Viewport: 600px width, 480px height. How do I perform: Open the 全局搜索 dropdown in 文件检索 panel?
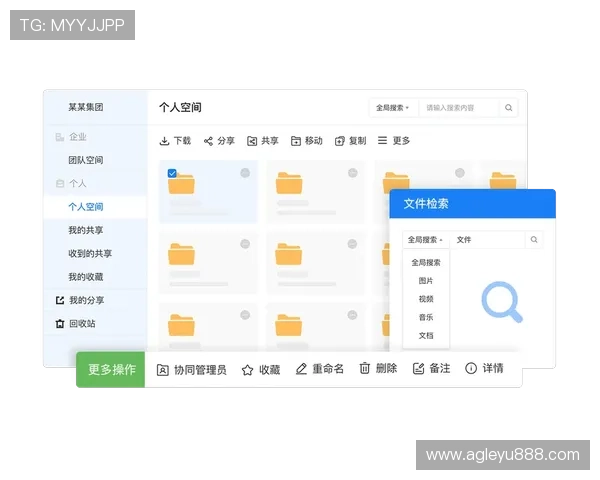pos(426,240)
